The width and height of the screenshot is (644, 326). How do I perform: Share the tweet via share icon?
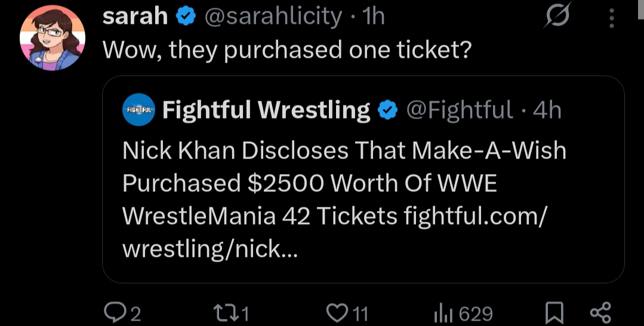(x=600, y=313)
